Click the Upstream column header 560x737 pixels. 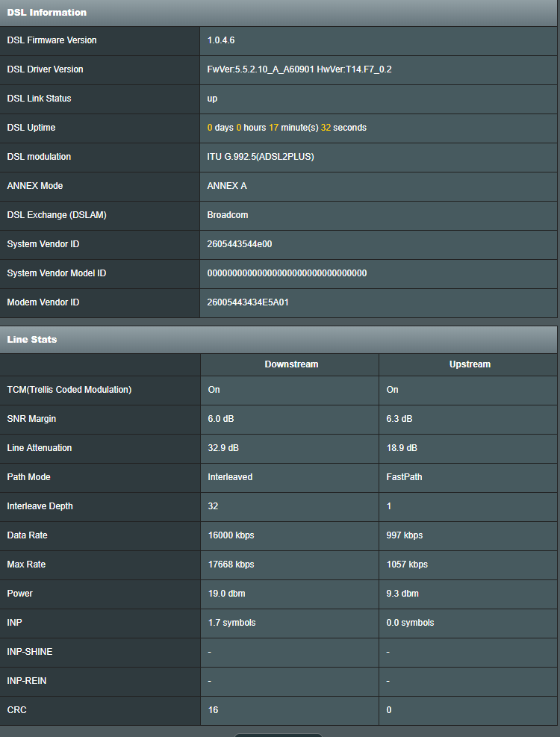pos(470,364)
